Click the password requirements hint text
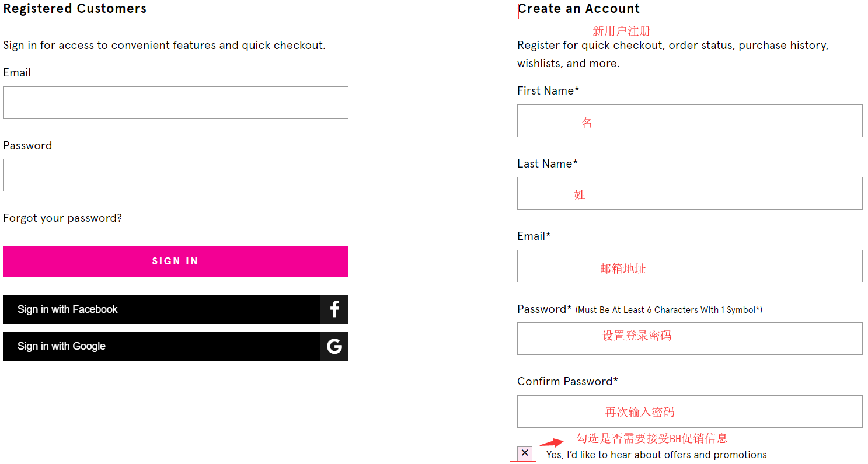The width and height of the screenshot is (868, 464). [668, 310]
